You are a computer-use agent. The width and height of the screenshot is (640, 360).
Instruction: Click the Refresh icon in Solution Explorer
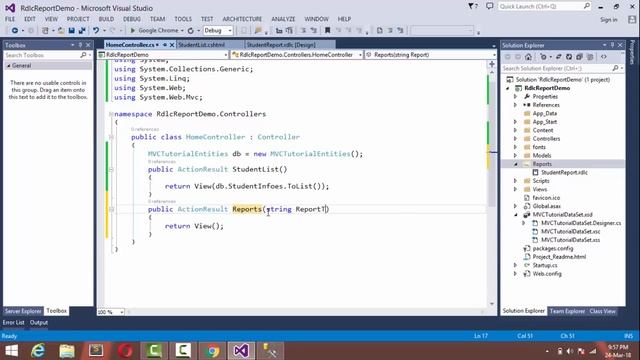569,57
